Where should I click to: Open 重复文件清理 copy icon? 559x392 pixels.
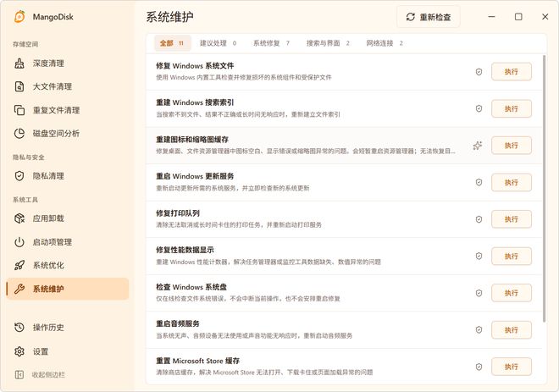coord(19,110)
